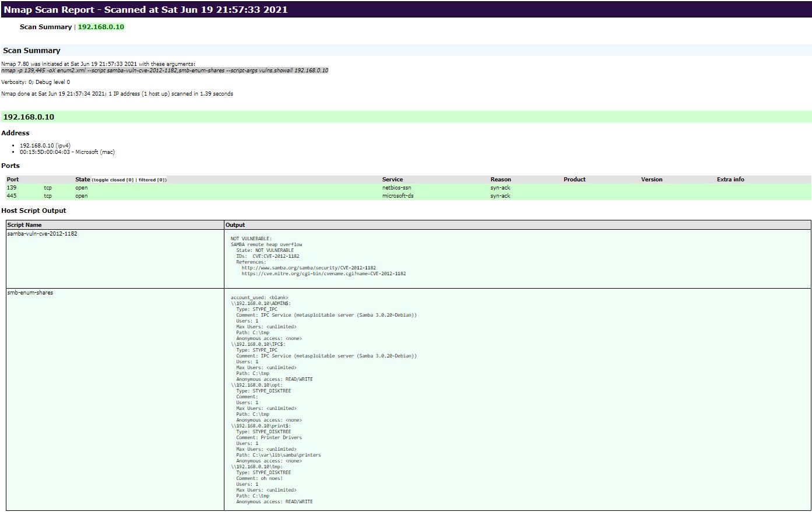Click the Scan Summary section heading
The image size is (812, 512).
click(x=31, y=51)
